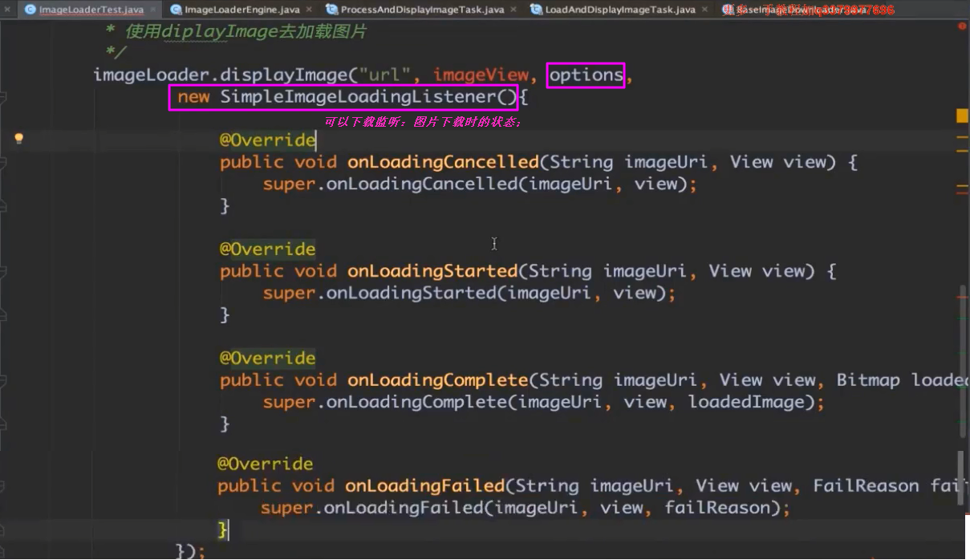
Task: Click the large orange warning stripe marker
Action: coord(962,116)
